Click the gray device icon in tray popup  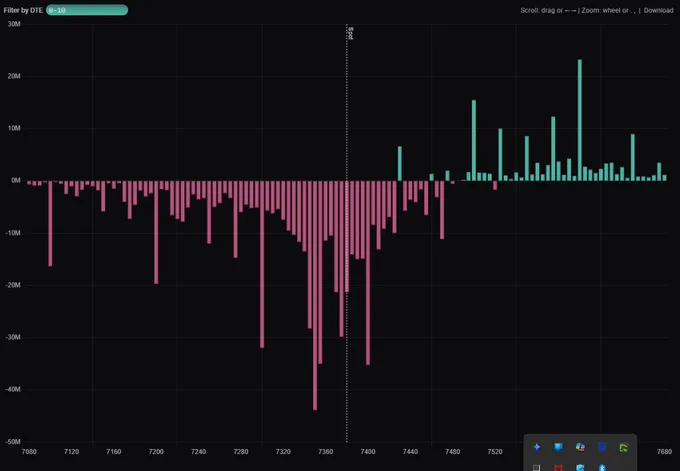tap(536, 468)
